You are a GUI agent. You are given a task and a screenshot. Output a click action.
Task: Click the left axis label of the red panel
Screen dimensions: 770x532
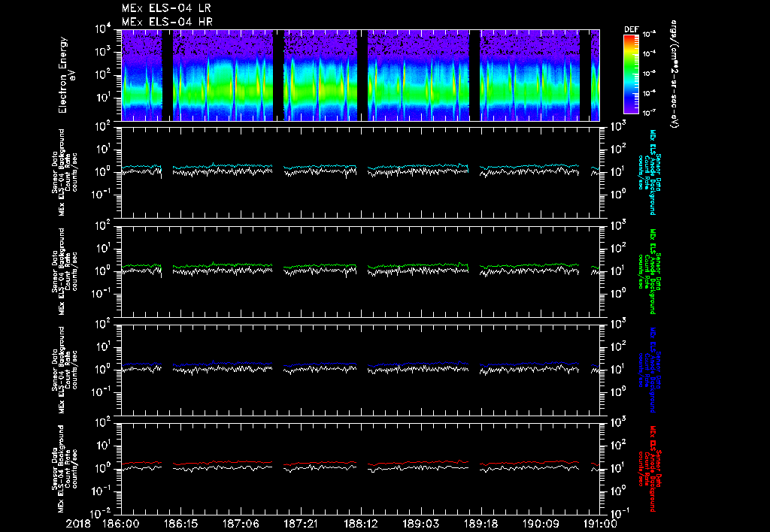tap(65, 469)
